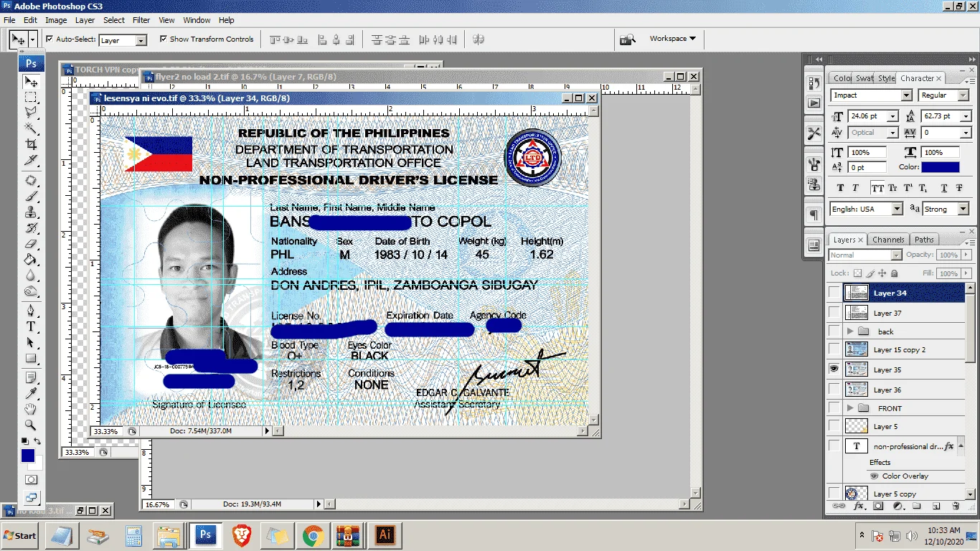Apply Underline style in Character panel

coord(943,188)
